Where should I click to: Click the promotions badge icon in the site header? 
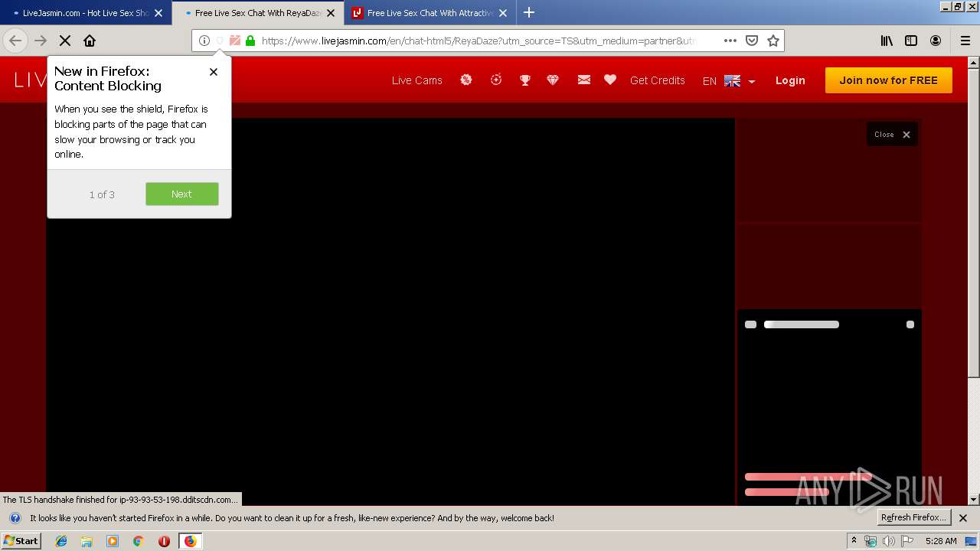466,80
